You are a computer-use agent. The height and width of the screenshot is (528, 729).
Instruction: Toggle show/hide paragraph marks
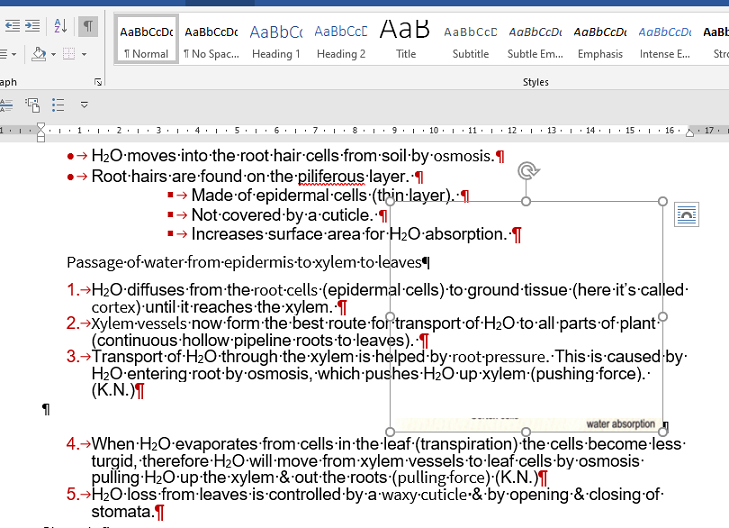tap(88, 26)
